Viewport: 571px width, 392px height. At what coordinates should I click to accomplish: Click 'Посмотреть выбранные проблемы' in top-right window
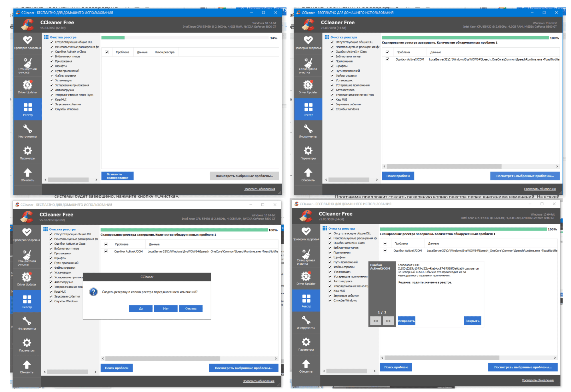(x=525, y=176)
